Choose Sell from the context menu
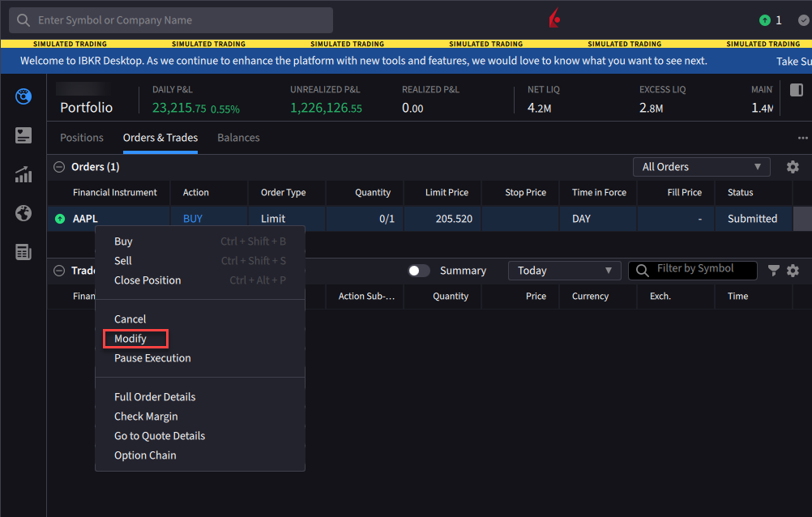 pos(200,261)
